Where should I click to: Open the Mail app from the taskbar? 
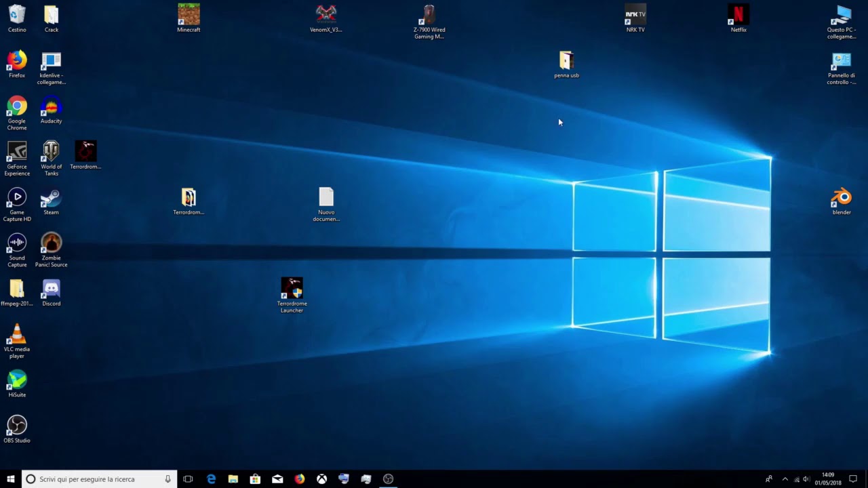[277, 479]
